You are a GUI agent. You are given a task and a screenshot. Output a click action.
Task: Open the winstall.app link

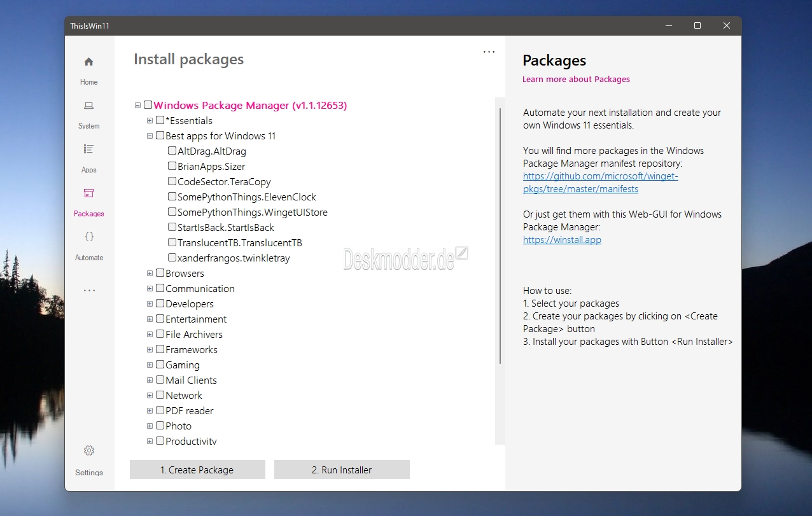[x=562, y=240]
